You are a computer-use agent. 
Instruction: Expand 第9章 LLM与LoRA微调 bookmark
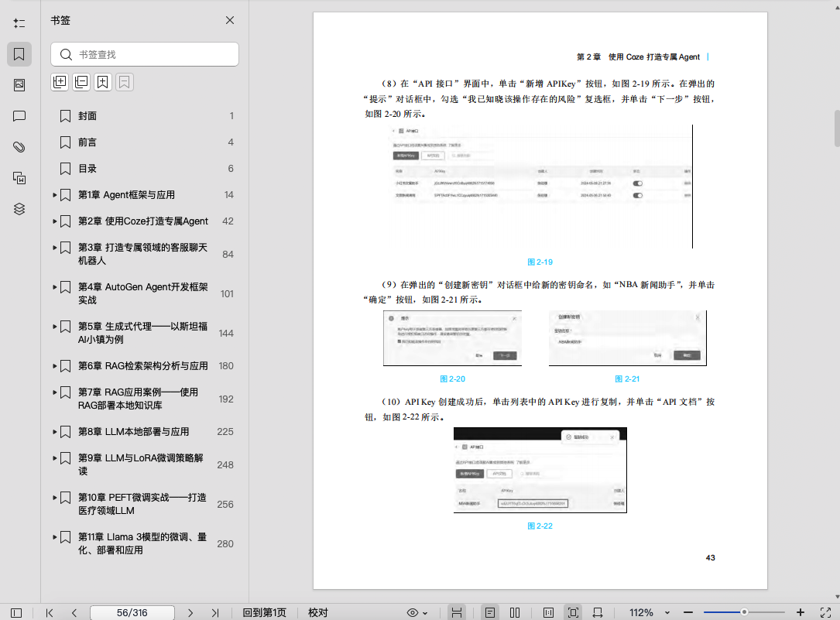click(55, 457)
